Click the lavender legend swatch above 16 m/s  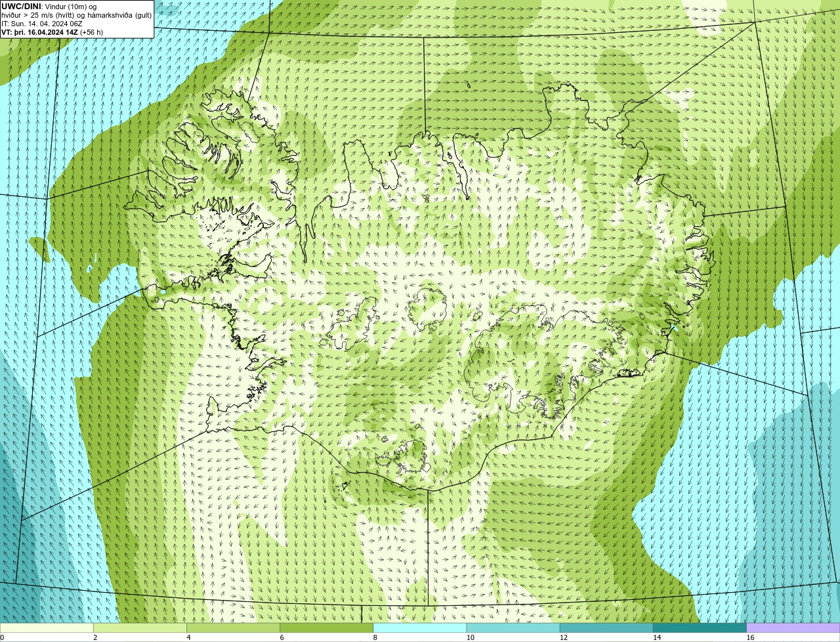(x=793, y=628)
